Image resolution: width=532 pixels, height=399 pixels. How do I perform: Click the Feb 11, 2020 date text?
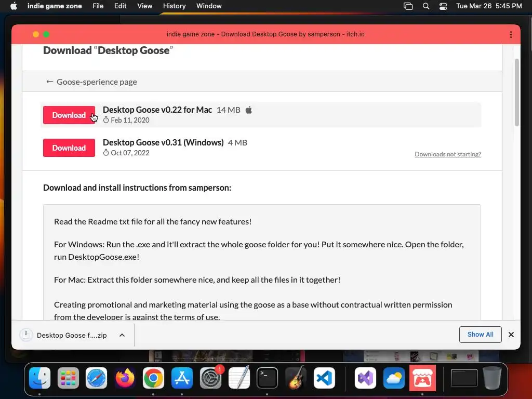pos(130,120)
